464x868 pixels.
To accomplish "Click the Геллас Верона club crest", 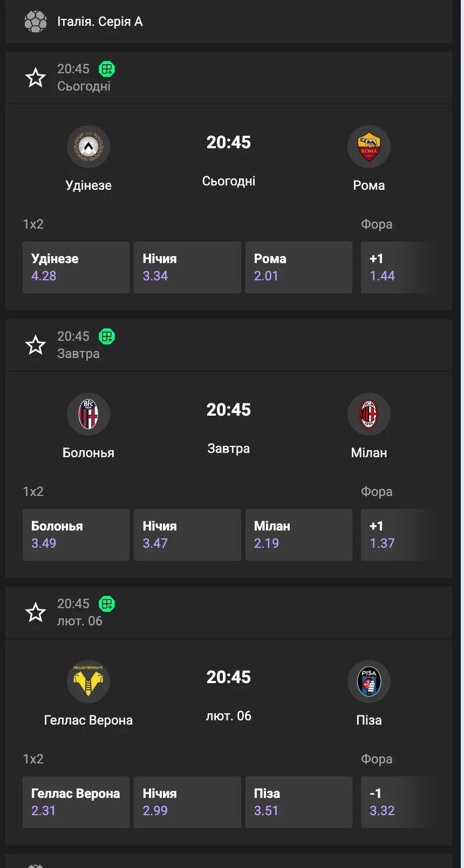I will pyautogui.click(x=88, y=681).
